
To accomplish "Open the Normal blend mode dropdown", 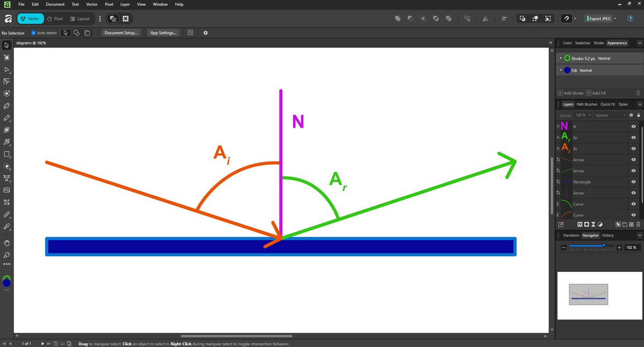I will tap(611, 115).
